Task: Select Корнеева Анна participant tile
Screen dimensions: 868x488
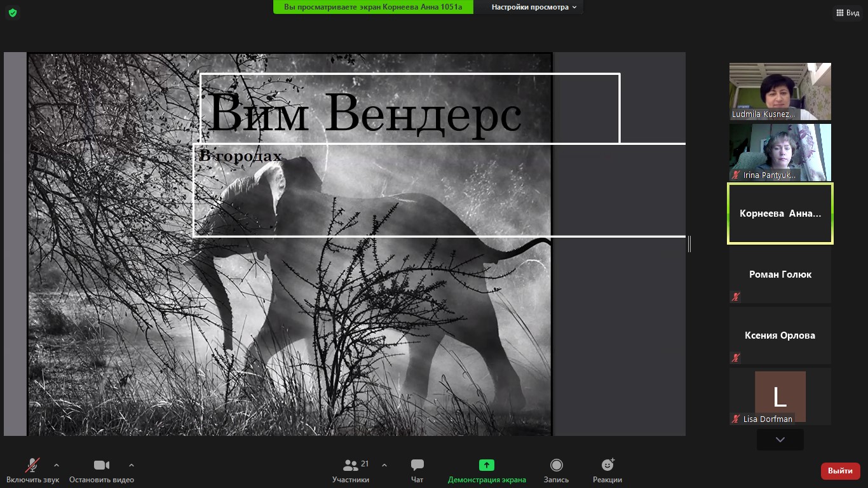Action: click(780, 213)
